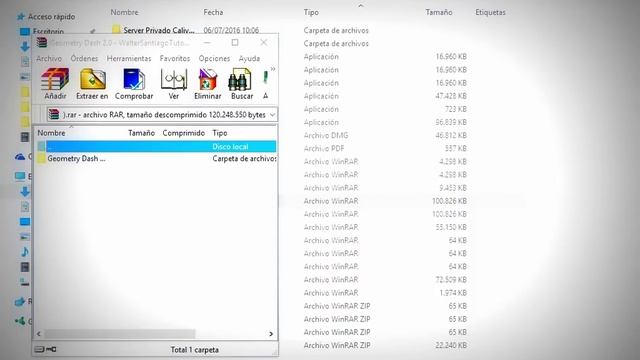Click the '46.812 KB' size cell
The image size is (640, 360).
(451, 135)
